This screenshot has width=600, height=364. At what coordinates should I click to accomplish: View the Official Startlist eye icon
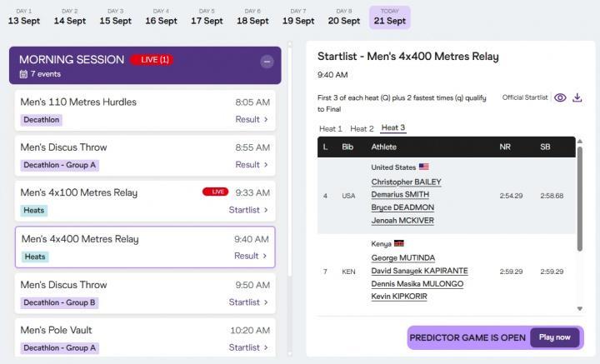(560, 97)
